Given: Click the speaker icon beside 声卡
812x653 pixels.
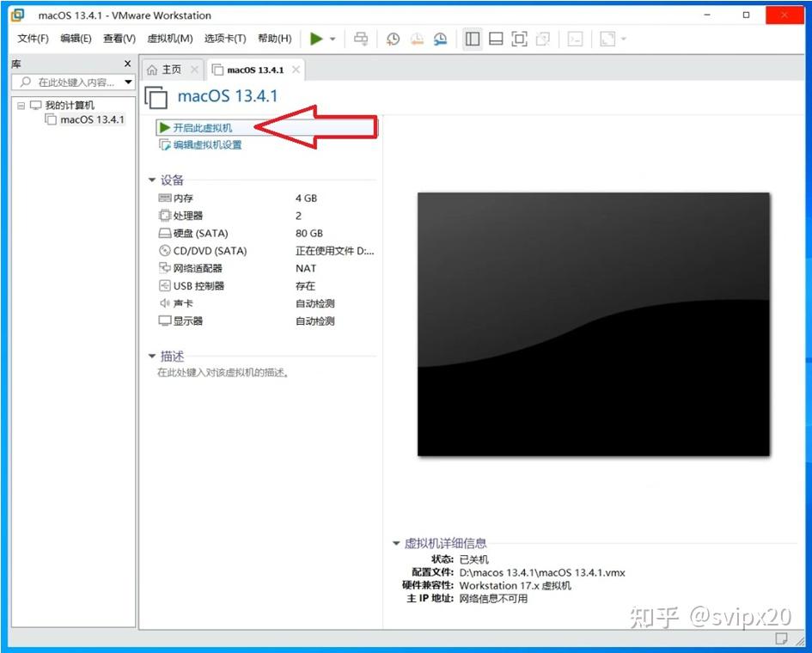Looking at the screenshot, I should click(x=165, y=303).
